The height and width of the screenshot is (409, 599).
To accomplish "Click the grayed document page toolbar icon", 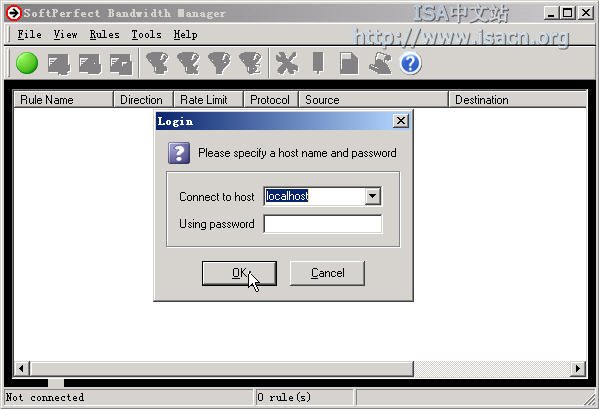I will (349, 63).
